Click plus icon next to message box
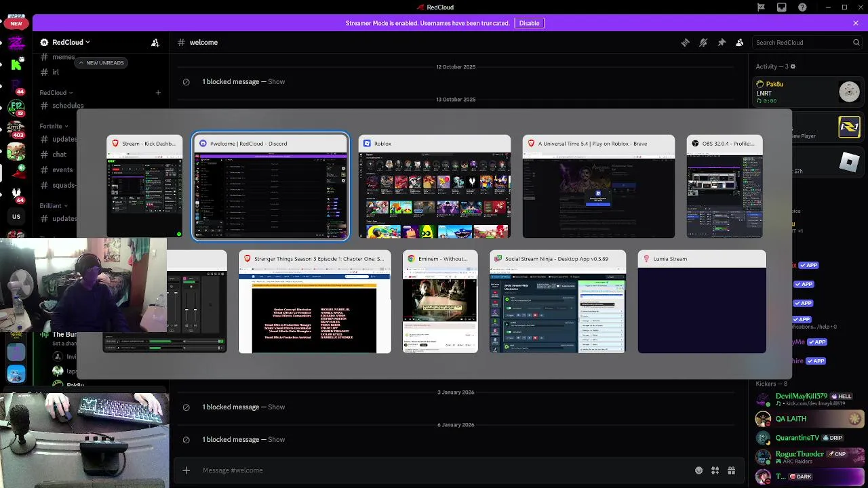The width and height of the screenshot is (868, 488). coord(186,470)
